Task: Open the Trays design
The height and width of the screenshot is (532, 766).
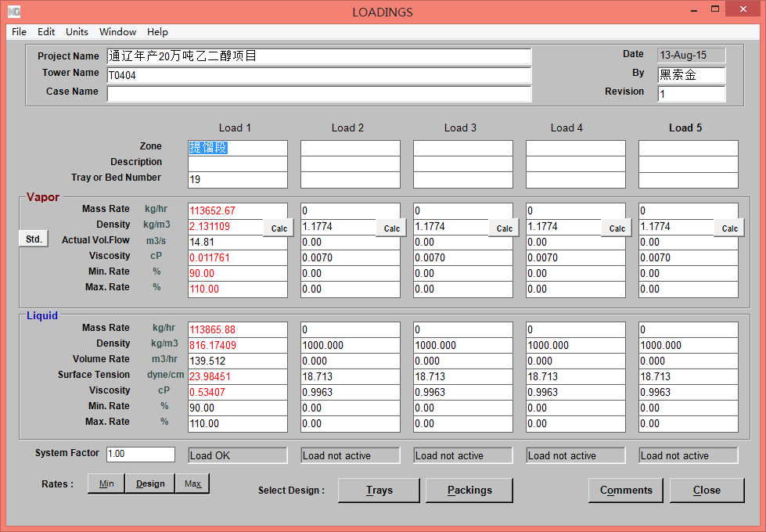Action: click(x=379, y=490)
